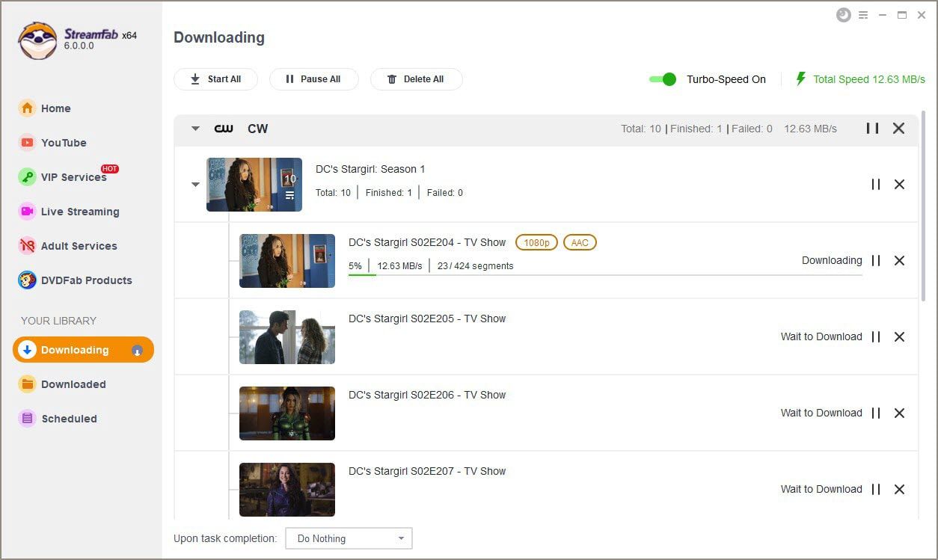Open the hamburger menu in title bar
938x560 pixels.
[x=863, y=15]
